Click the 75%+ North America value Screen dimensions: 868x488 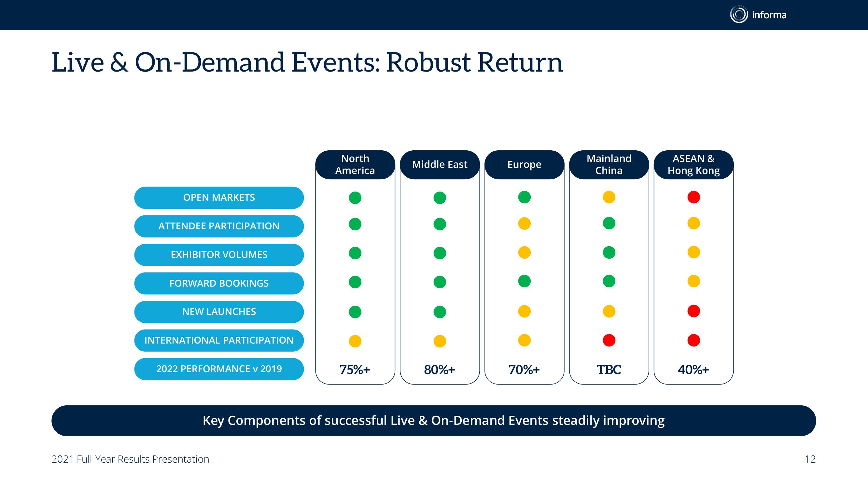[355, 370]
